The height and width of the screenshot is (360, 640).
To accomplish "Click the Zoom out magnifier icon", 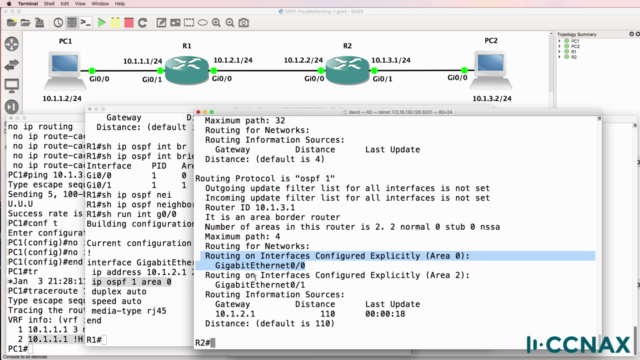I will (230, 22).
